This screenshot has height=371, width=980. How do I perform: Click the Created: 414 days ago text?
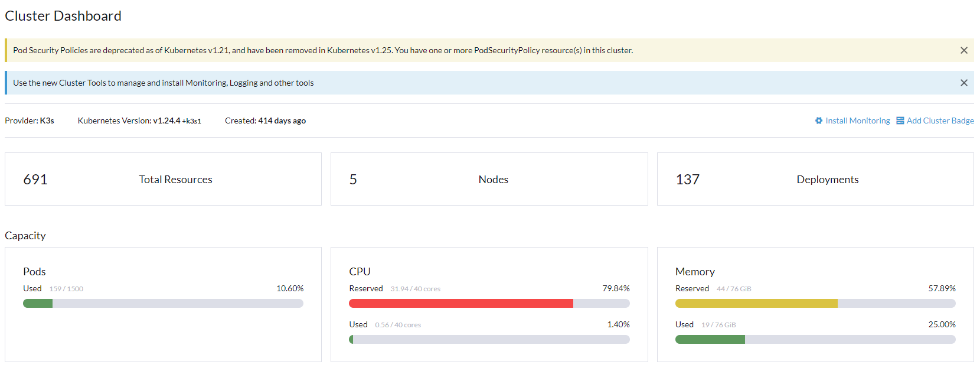(265, 121)
